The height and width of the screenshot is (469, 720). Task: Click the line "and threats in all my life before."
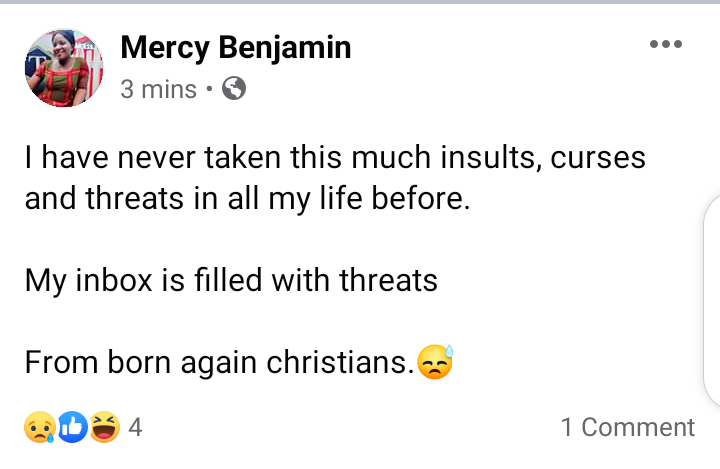(246, 197)
